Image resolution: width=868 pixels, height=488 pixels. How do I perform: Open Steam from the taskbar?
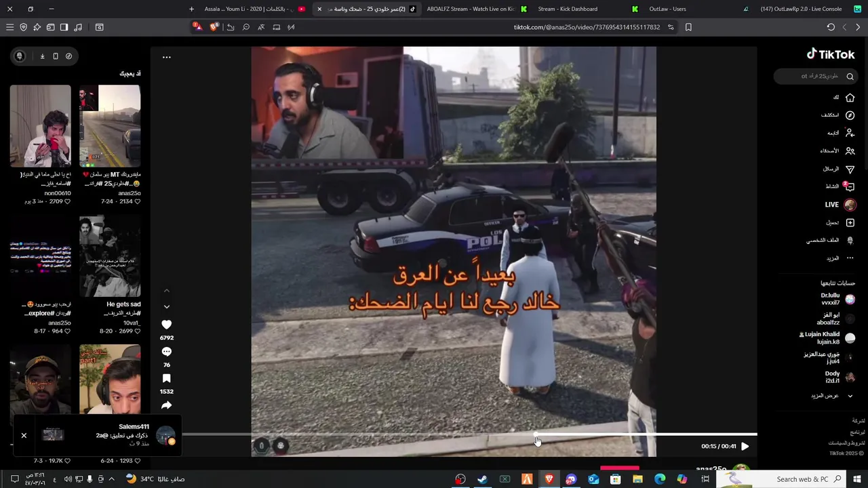pyautogui.click(x=482, y=479)
